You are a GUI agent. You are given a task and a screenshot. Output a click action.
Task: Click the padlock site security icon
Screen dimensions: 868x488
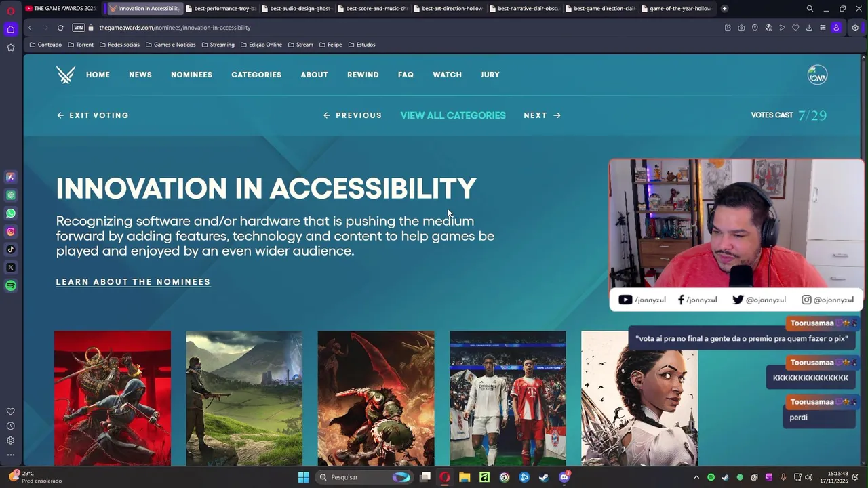[x=92, y=28]
